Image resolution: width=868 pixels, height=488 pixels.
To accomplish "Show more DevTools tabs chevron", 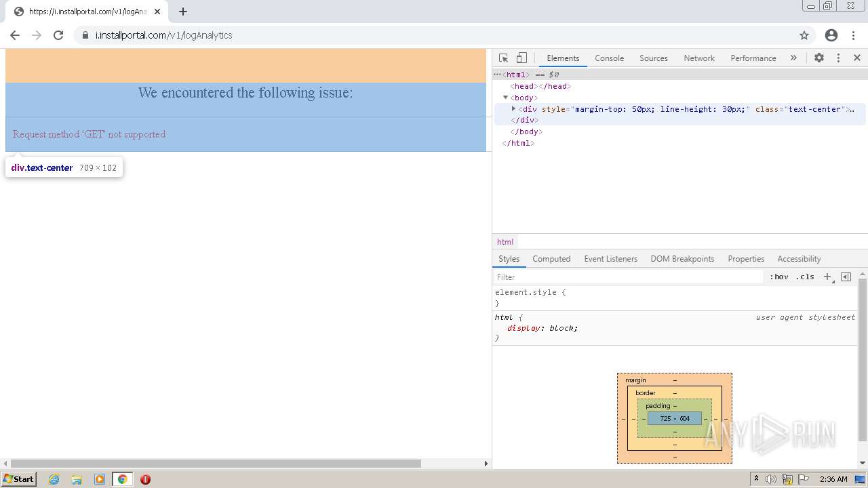I will point(793,58).
